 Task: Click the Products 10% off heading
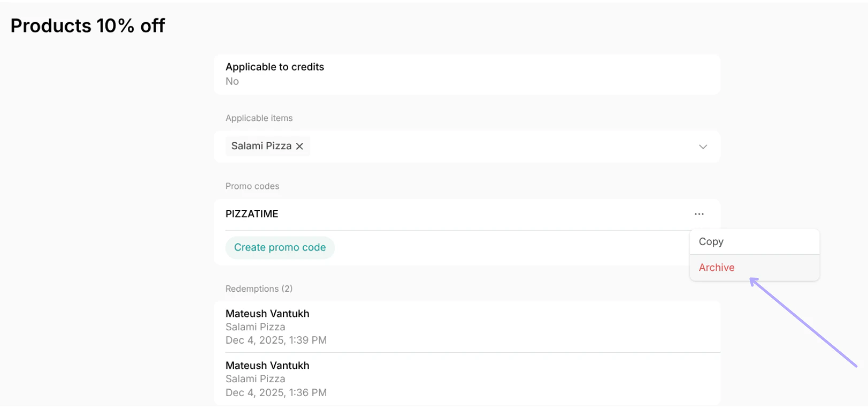[x=88, y=26]
